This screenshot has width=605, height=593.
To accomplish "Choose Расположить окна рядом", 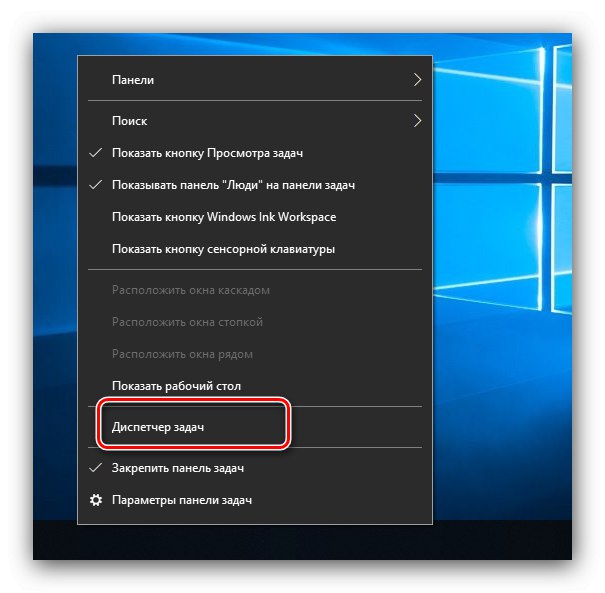I will coord(255,354).
